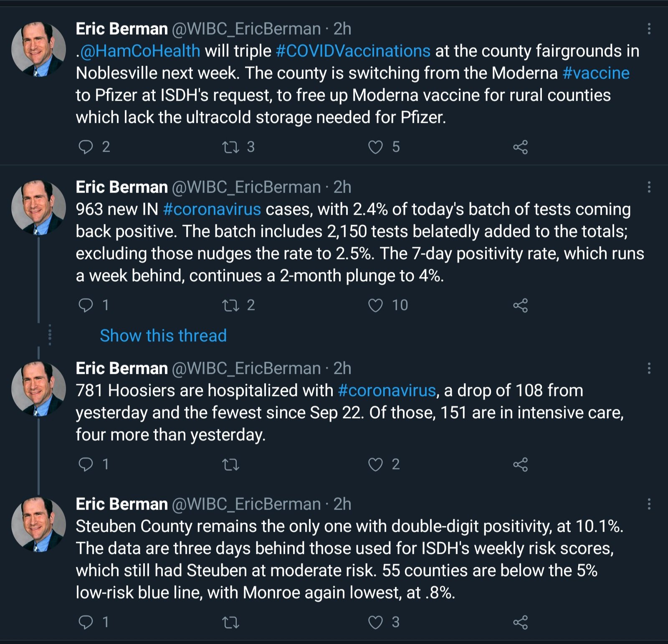The width and height of the screenshot is (668, 644).
Task: Reply to the 781 Hoosiers hospitalized tweet
Action: (x=86, y=464)
